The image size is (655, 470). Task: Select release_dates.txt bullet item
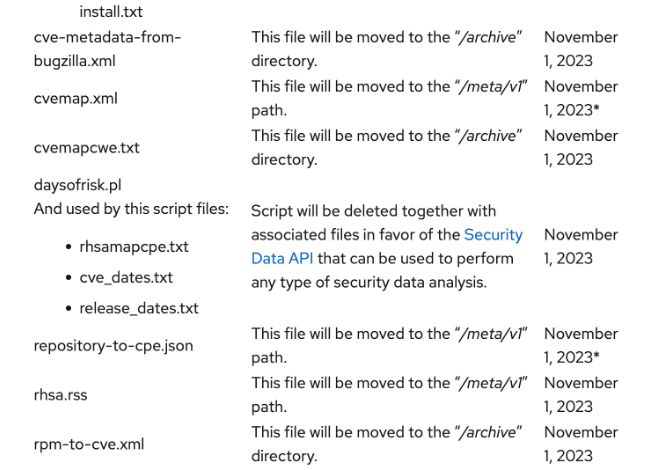[x=139, y=308]
